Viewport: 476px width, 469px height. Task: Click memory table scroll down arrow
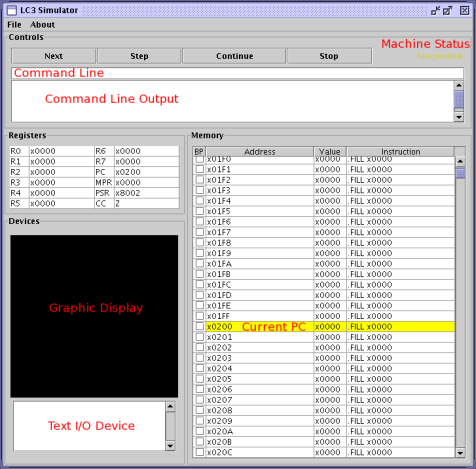(460, 453)
